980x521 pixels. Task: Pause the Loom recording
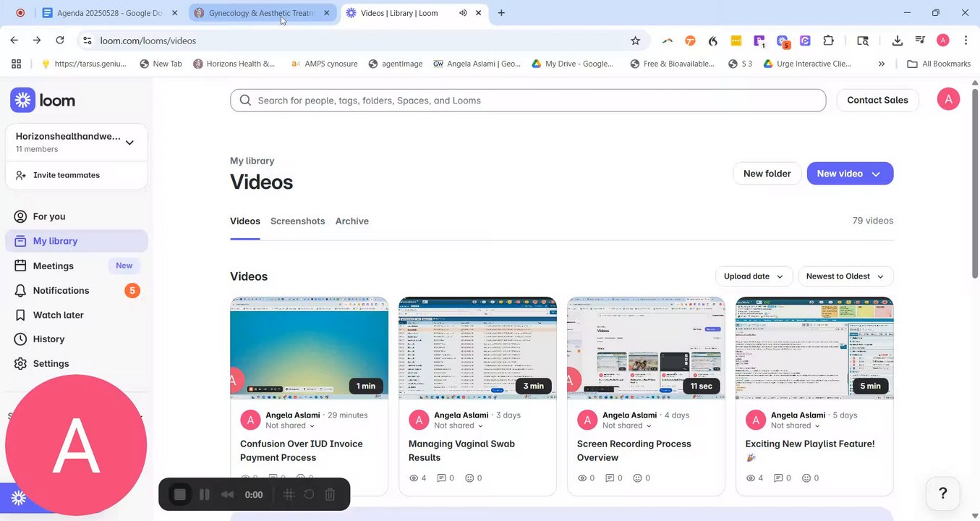pos(205,494)
